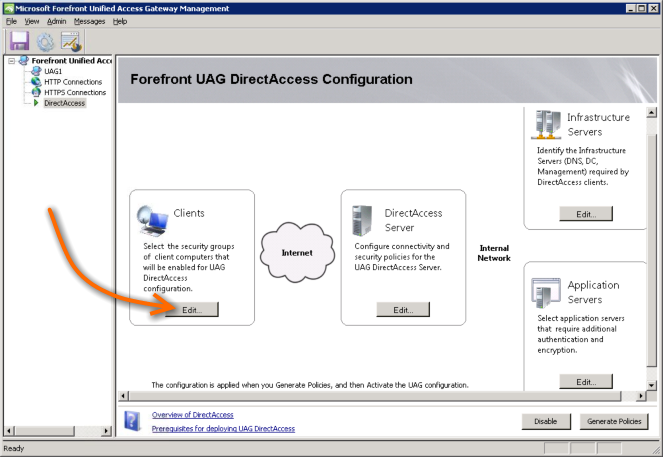Open the File menu

11,21
